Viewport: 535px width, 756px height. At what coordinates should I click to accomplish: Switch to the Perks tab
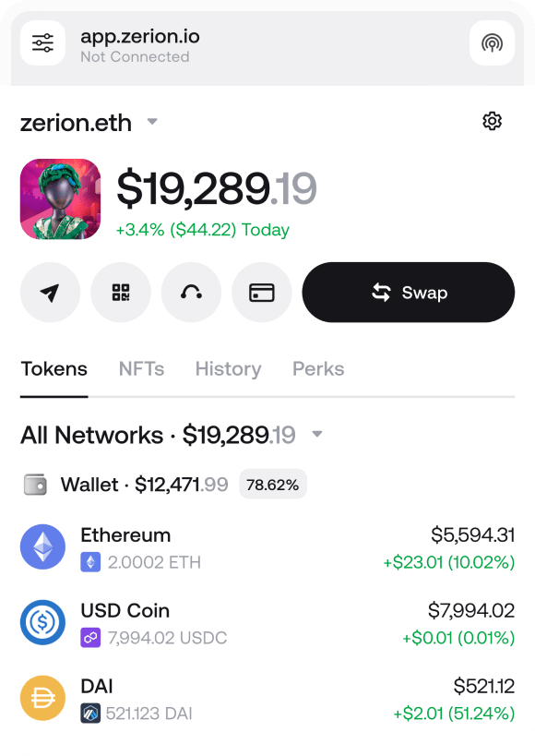[317, 368]
